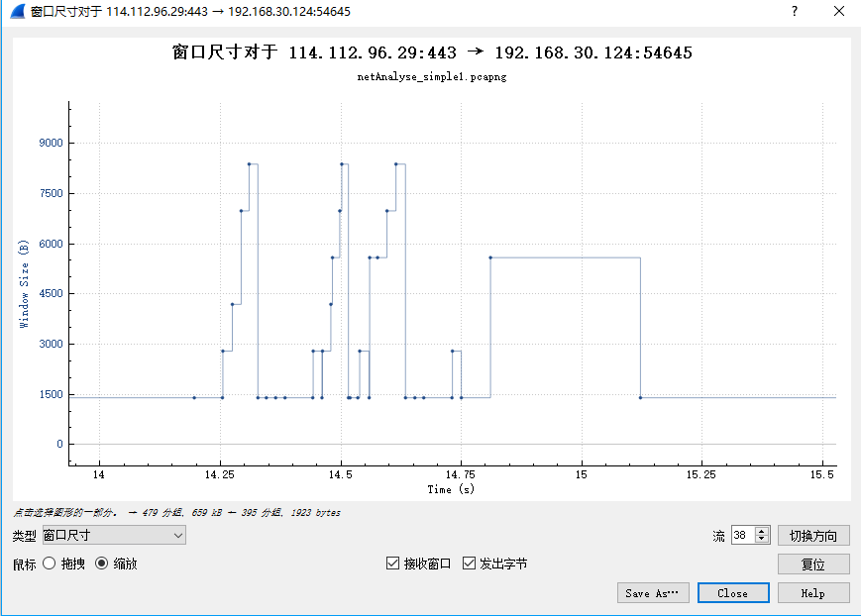Viewport: 861px width, 616px height.
Task: Click the question mark help icon in title bar
Action: [795, 11]
